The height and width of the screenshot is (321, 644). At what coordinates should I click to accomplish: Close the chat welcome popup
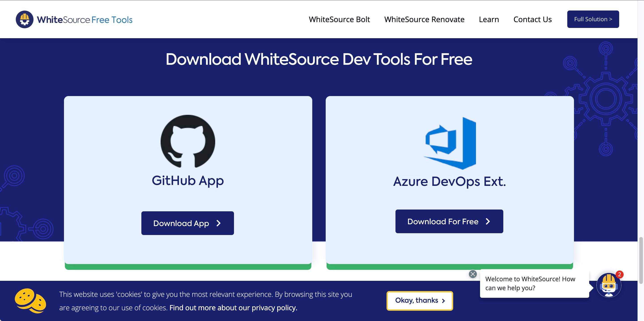pyautogui.click(x=473, y=274)
